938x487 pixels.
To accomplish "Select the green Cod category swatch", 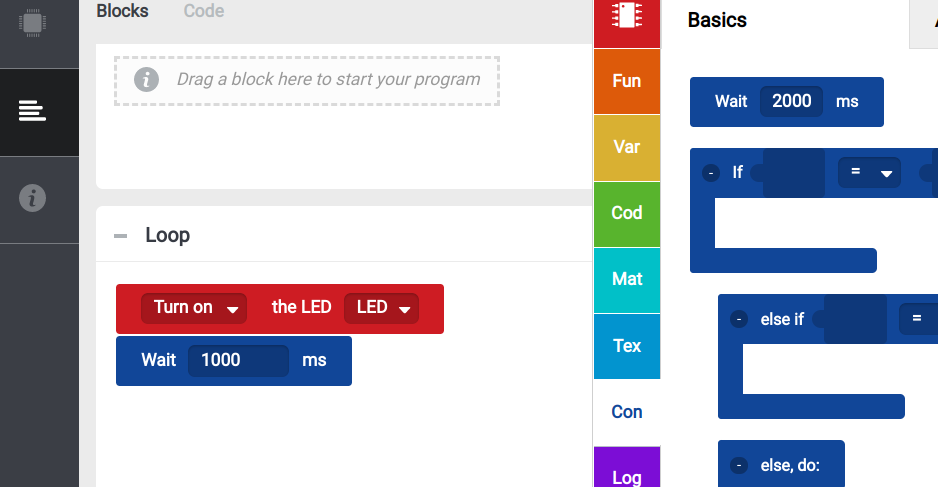I will point(627,213).
